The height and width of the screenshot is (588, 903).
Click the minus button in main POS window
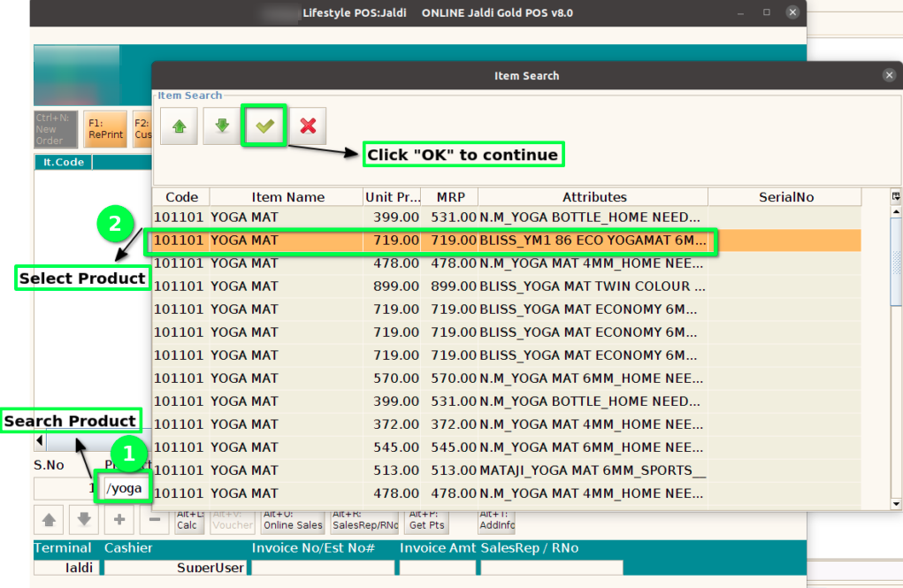click(155, 519)
